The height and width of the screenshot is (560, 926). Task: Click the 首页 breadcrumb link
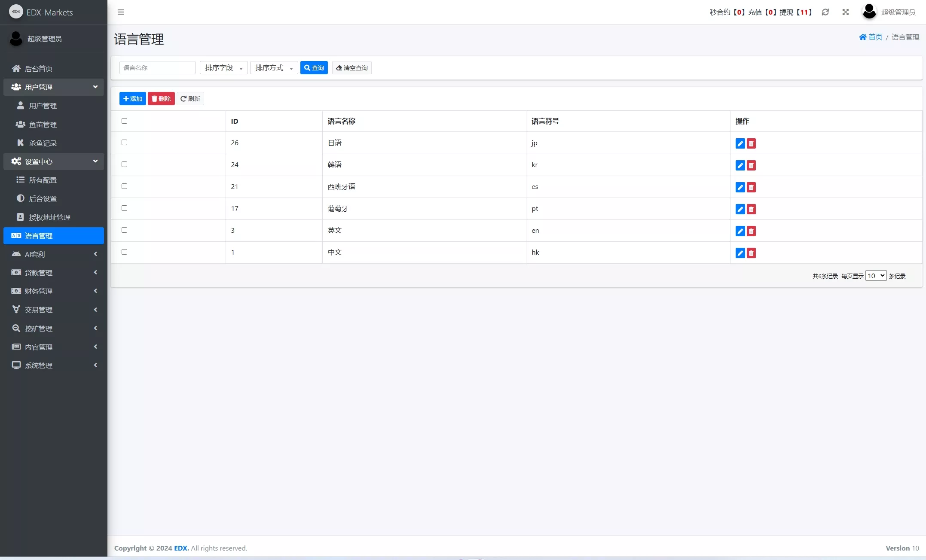(871, 37)
